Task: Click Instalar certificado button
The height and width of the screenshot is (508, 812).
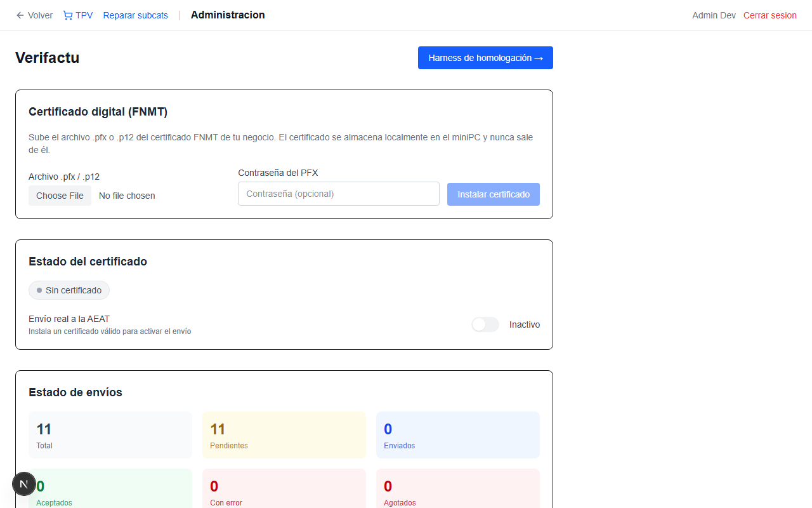Action: 494,194
